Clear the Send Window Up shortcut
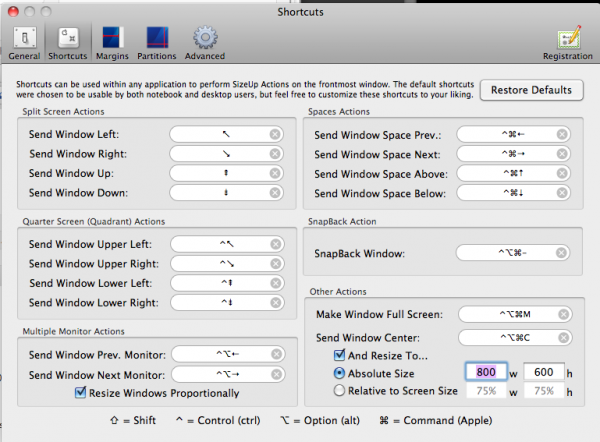The height and width of the screenshot is (442, 600). tap(275, 173)
